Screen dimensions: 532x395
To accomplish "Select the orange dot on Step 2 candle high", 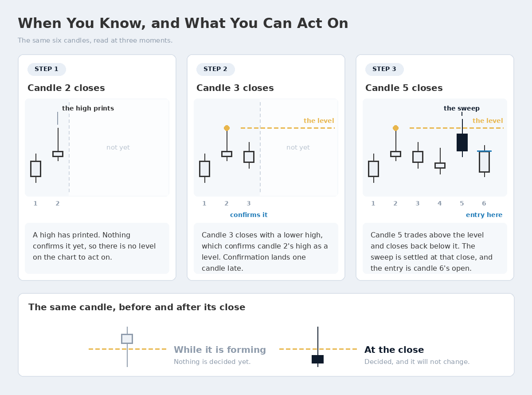I will (227, 128).
